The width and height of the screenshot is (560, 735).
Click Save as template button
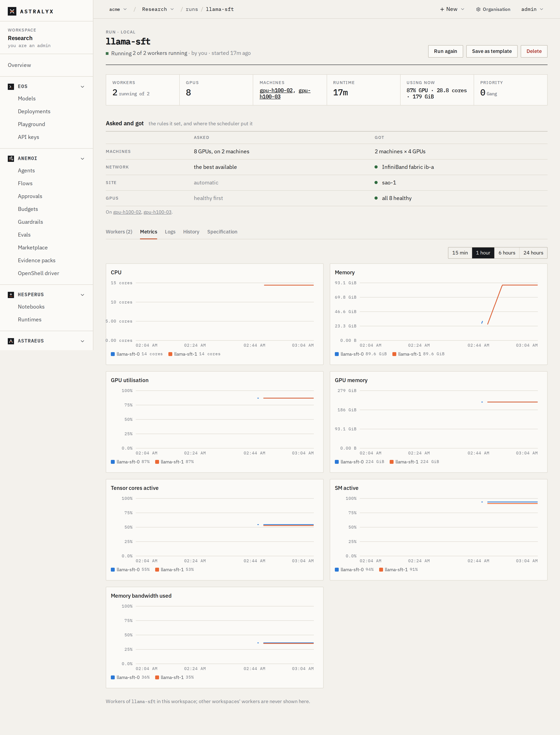pos(492,51)
